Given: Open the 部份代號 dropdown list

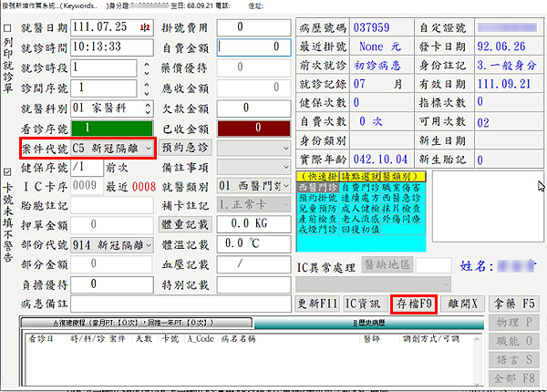Looking at the screenshot, I should 148,245.
